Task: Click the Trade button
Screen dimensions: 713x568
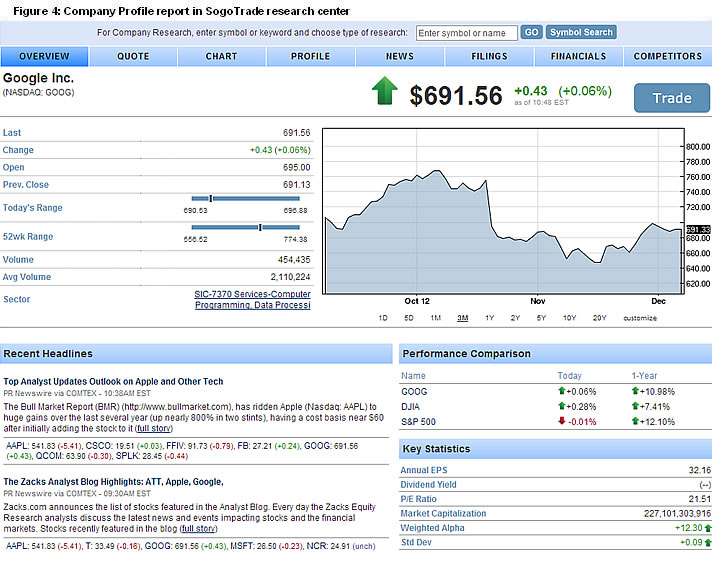Action: 672,98
